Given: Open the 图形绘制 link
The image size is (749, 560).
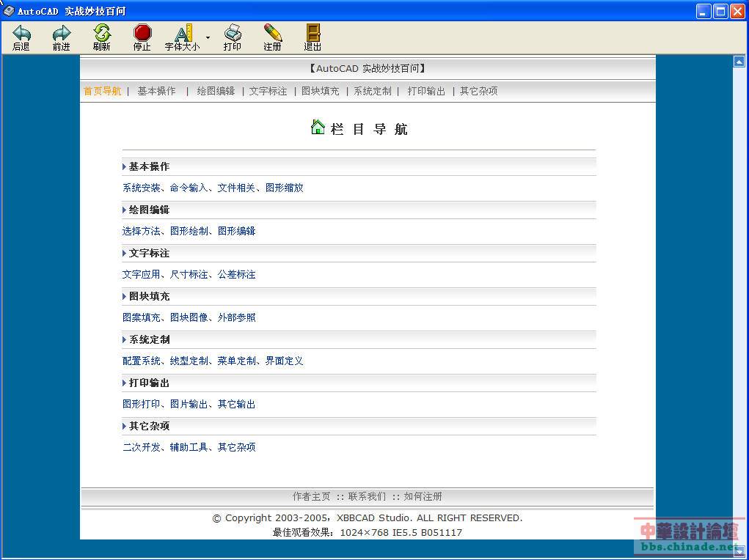Looking at the screenshot, I should click(189, 231).
